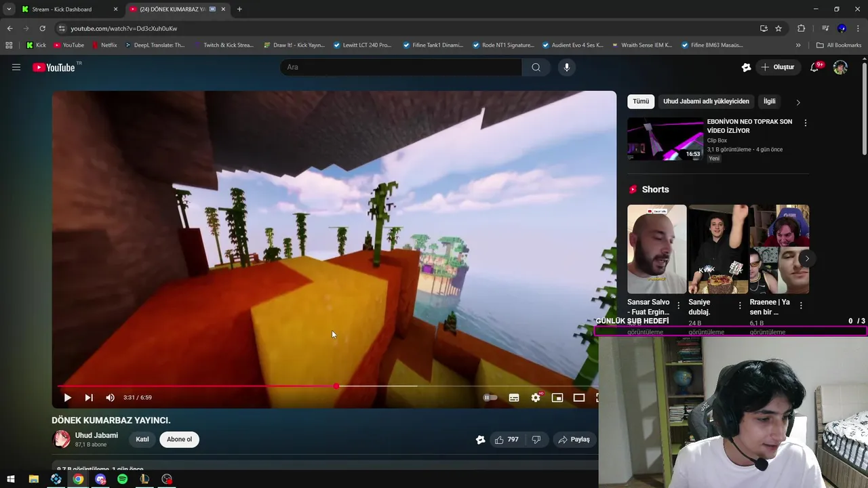Open a new browser tab
Image resolution: width=868 pixels, height=488 pixels.
(x=239, y=9)
